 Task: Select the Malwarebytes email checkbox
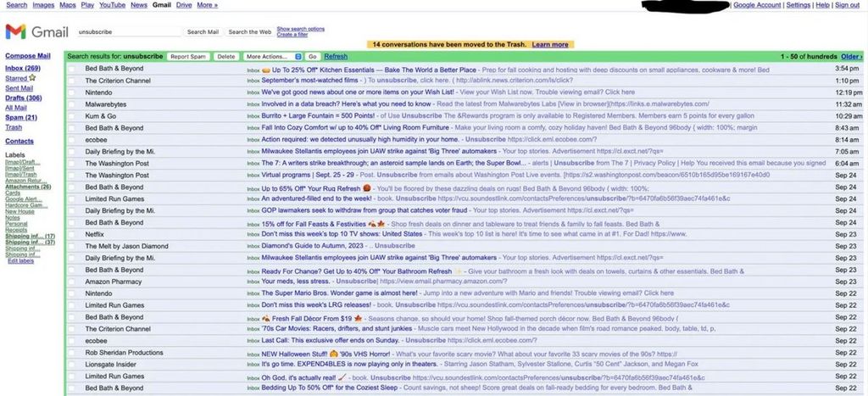[x=72, y=104]
